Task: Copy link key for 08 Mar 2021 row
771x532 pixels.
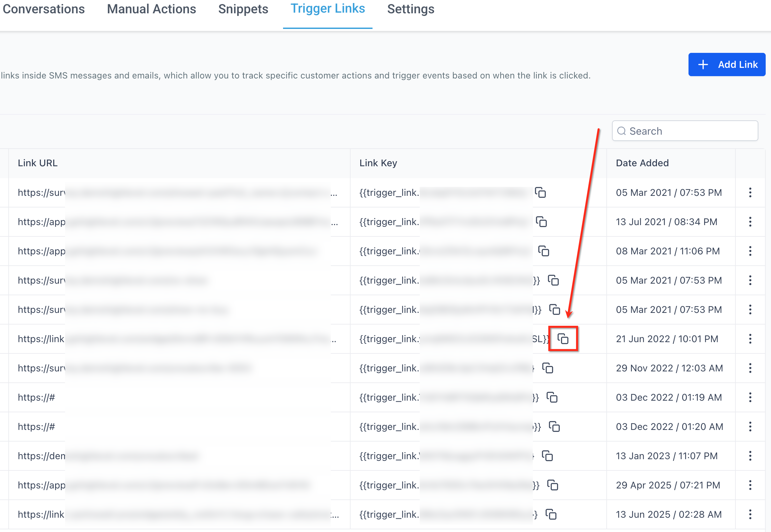Action: [543, 251]
